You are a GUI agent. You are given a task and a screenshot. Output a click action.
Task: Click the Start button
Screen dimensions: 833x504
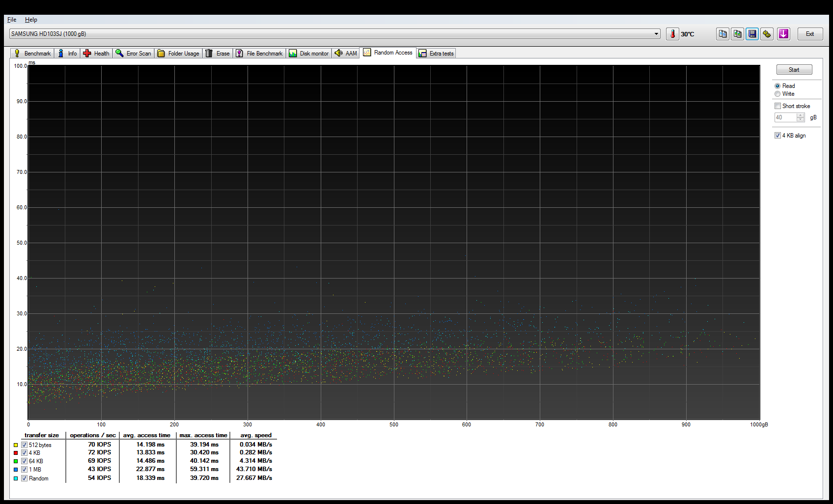[794, 70]
